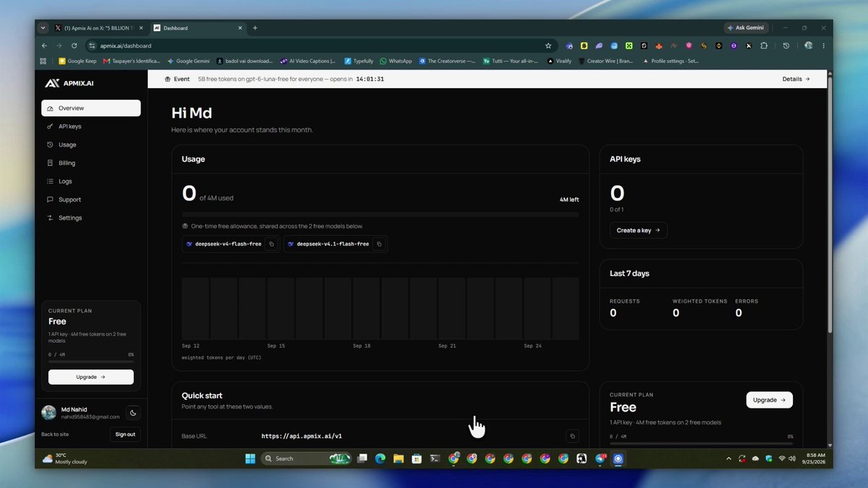
Task: Open Microsoft Store from the taskbar
Action: (416, 458)
